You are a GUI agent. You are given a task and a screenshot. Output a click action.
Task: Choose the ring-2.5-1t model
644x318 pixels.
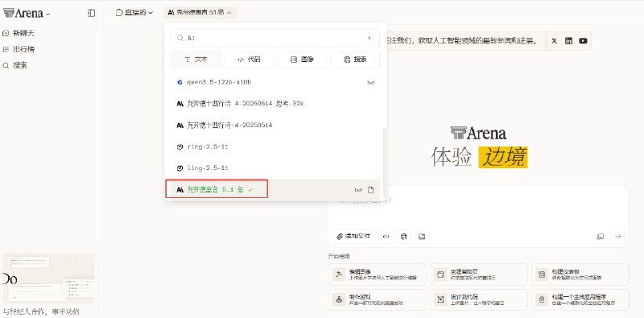pos(275,147)
